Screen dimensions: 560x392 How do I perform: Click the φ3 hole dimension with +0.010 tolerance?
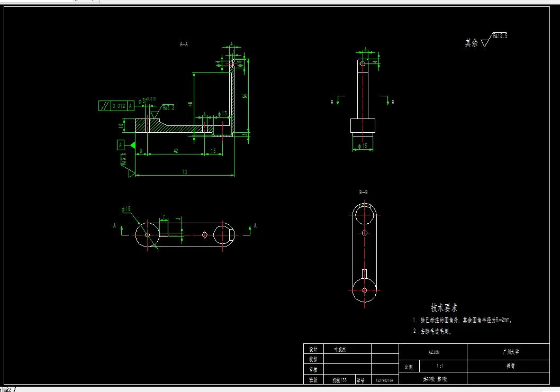pyautogui.click(x=147, y=101)
